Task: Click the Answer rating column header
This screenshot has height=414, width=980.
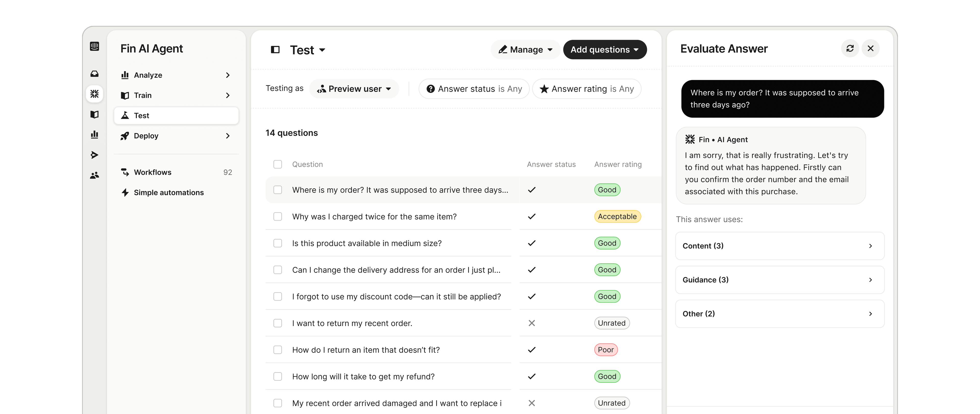Action: point(618,164)
